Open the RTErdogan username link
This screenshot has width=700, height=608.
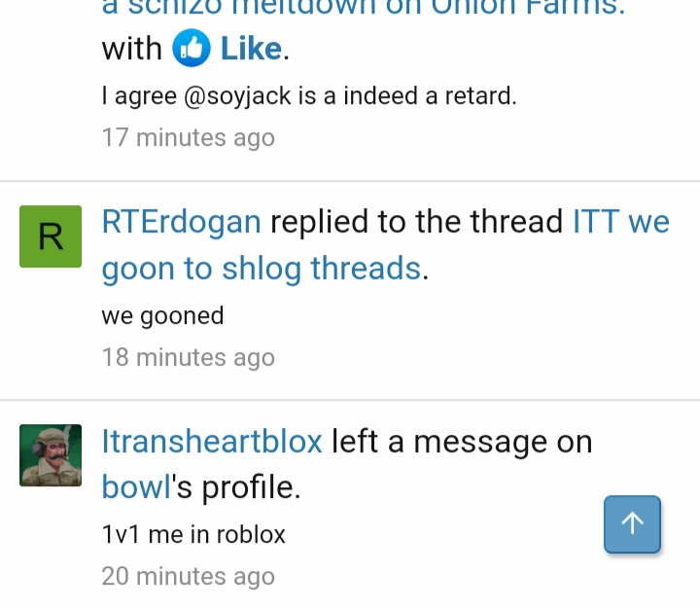point(181,222)
